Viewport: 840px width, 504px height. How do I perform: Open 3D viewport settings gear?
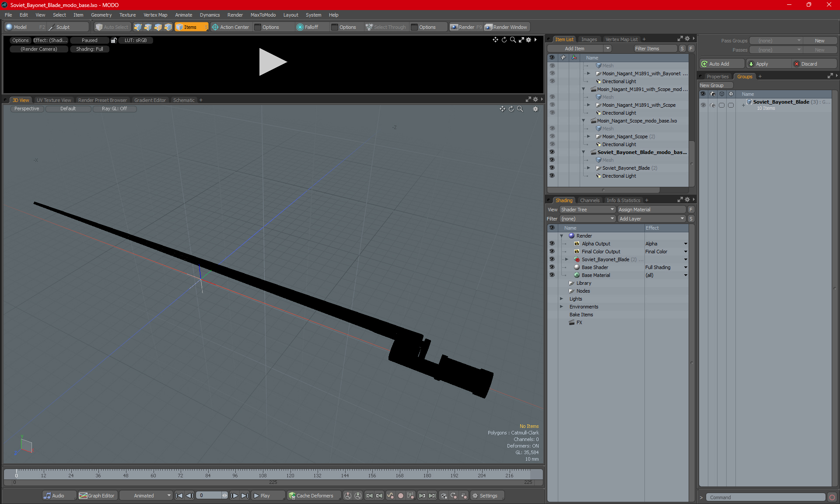tap(535, 109)
